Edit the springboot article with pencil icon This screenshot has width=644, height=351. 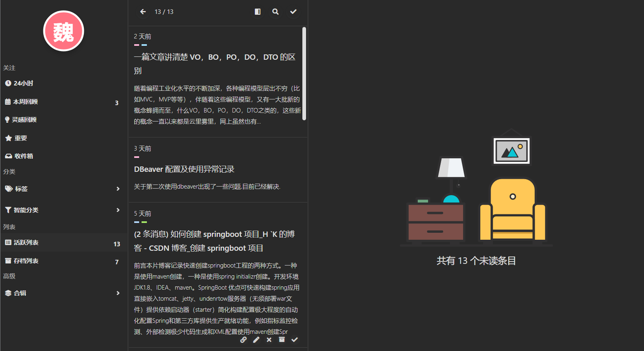[x=256, y=340]
